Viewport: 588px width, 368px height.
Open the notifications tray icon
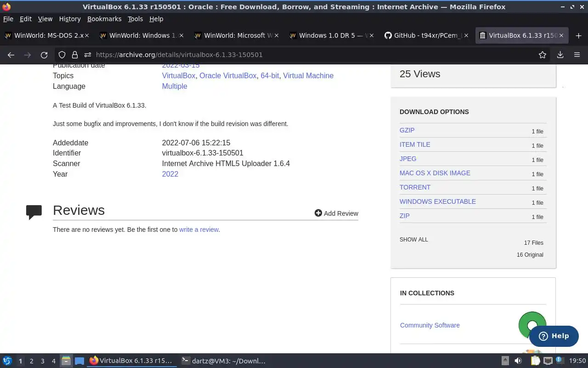[560, 361]
